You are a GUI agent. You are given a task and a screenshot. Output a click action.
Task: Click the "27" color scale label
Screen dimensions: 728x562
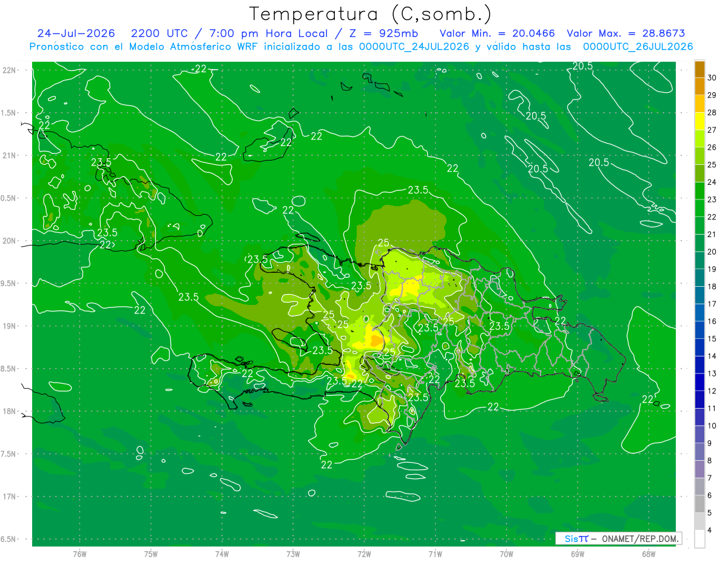tap(712, 130)
